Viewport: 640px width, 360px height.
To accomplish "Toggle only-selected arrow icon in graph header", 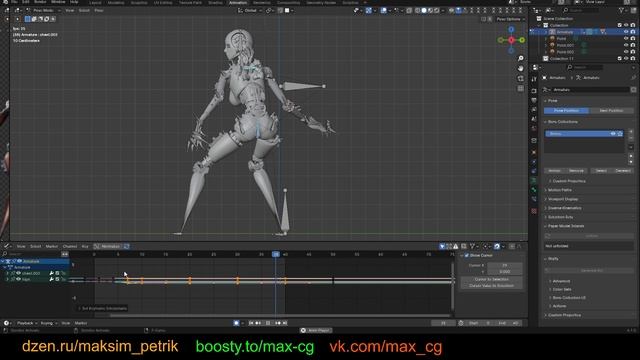I will [442, 246].
